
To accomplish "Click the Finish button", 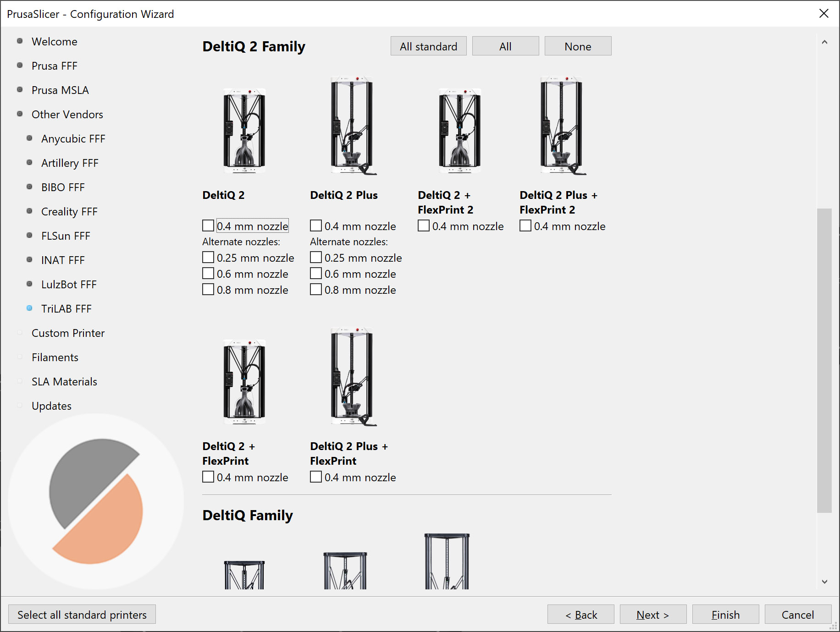I will (725, 615).
